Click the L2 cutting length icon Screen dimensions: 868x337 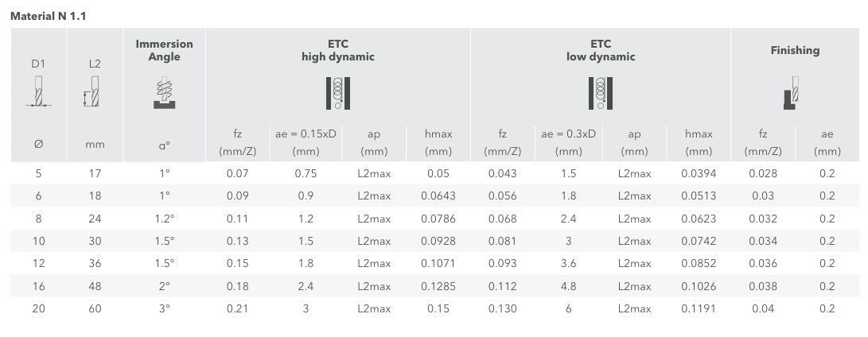coord(92,92)
